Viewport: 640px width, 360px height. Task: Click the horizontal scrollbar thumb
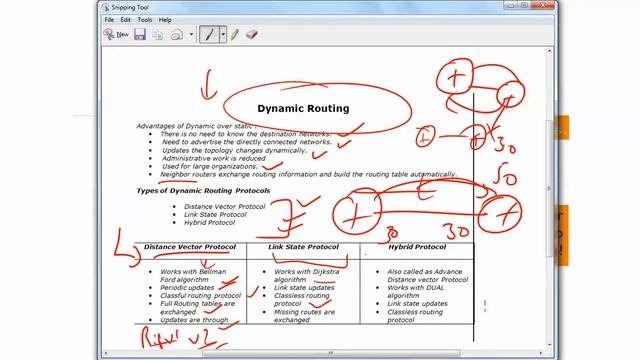[331, 353]
